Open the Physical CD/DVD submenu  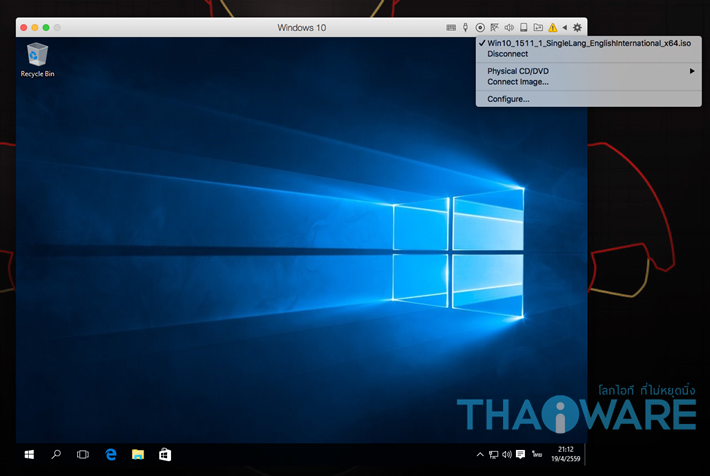(589, 71)
